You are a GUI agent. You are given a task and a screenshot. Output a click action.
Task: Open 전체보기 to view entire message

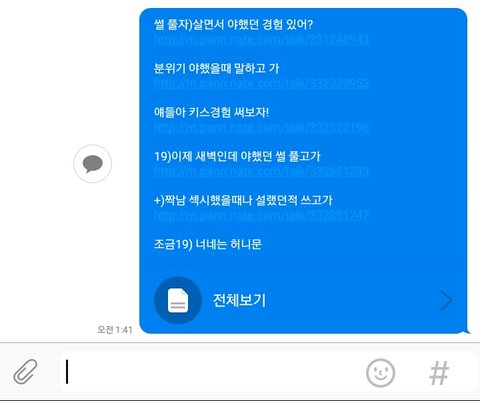(x=239, y=300)
